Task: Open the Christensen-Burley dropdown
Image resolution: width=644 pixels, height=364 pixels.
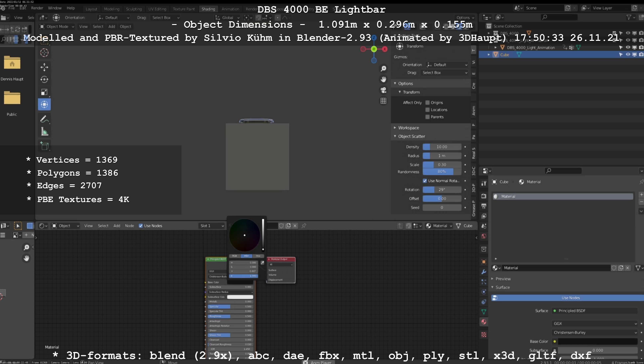Action: (x=594, y=333)
